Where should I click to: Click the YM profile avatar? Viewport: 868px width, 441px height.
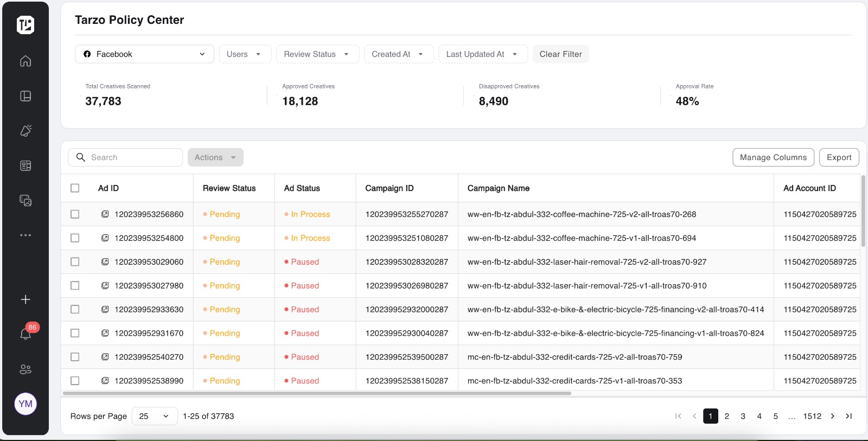[25, 404]
